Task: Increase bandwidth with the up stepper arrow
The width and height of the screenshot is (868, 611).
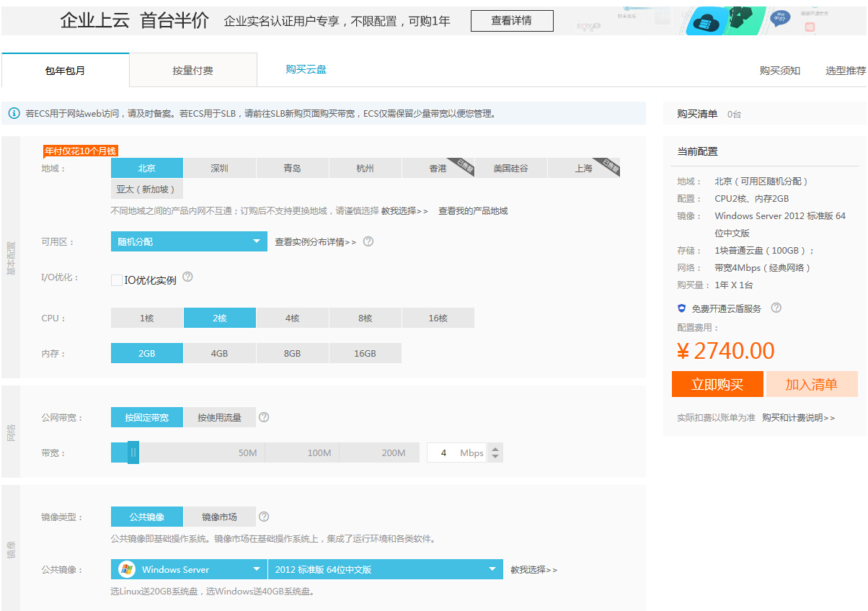Action: [495, 448]
